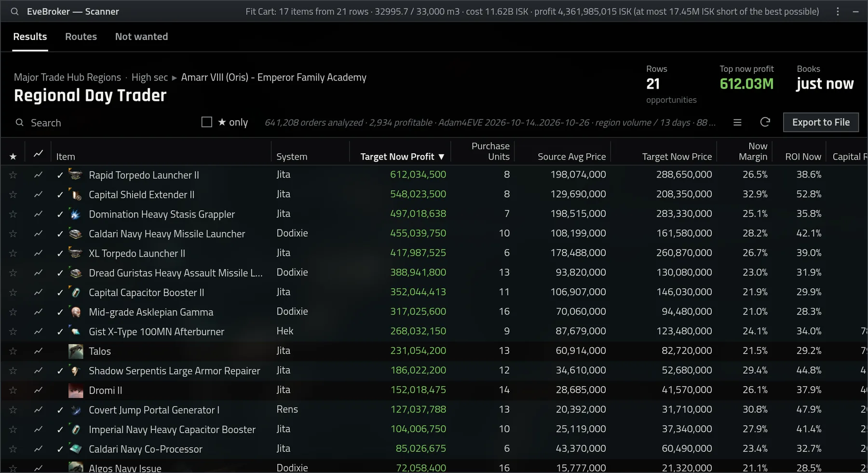Click the search magnifier icon in title bar

[x=15, y=12]
